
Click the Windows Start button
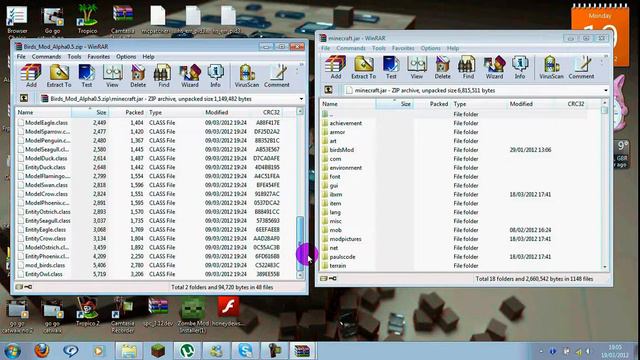(x=12, y=351)
